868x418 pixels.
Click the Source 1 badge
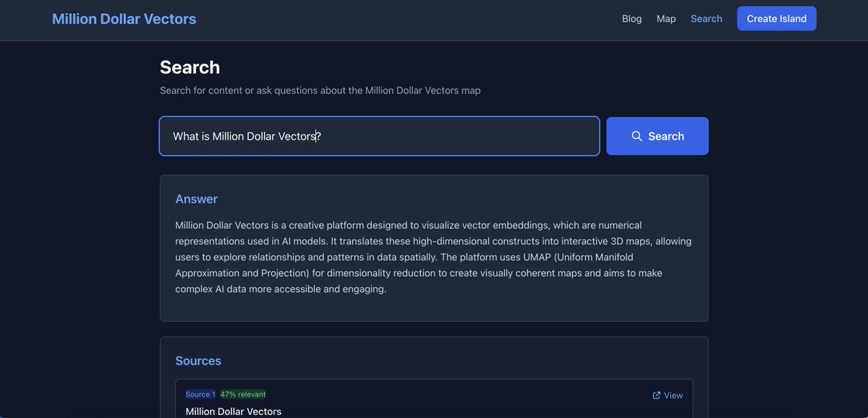point(200,395)
